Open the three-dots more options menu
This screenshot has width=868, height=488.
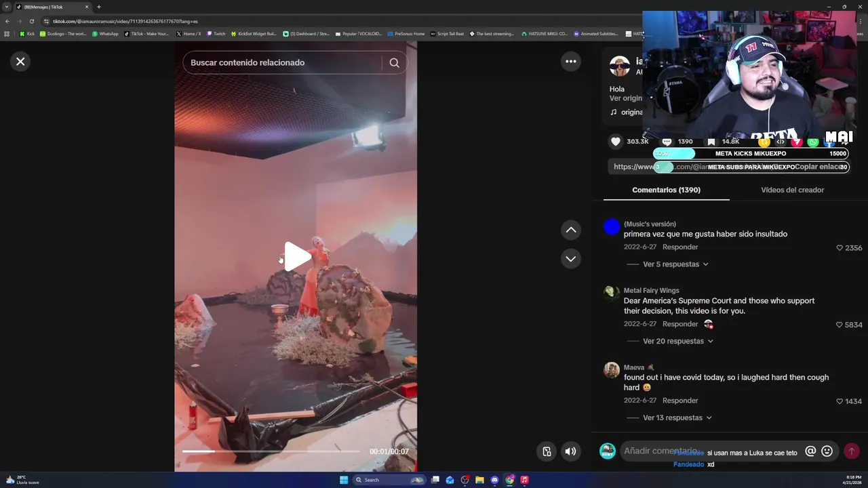(571, 62)
